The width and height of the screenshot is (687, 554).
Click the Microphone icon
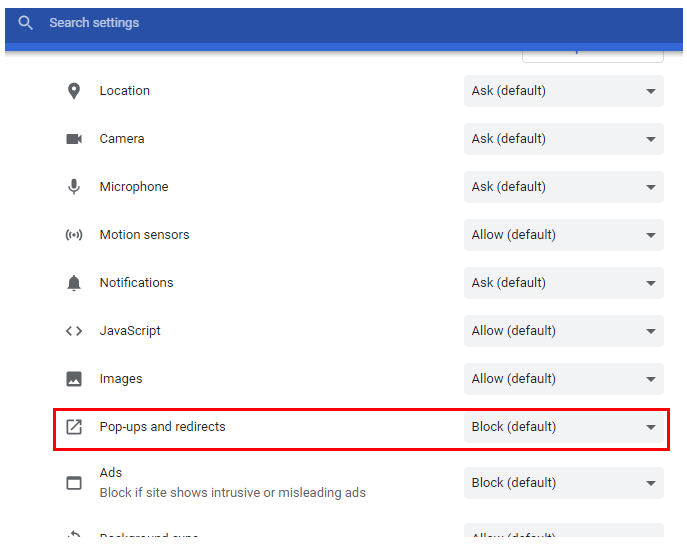coord(74,187)
